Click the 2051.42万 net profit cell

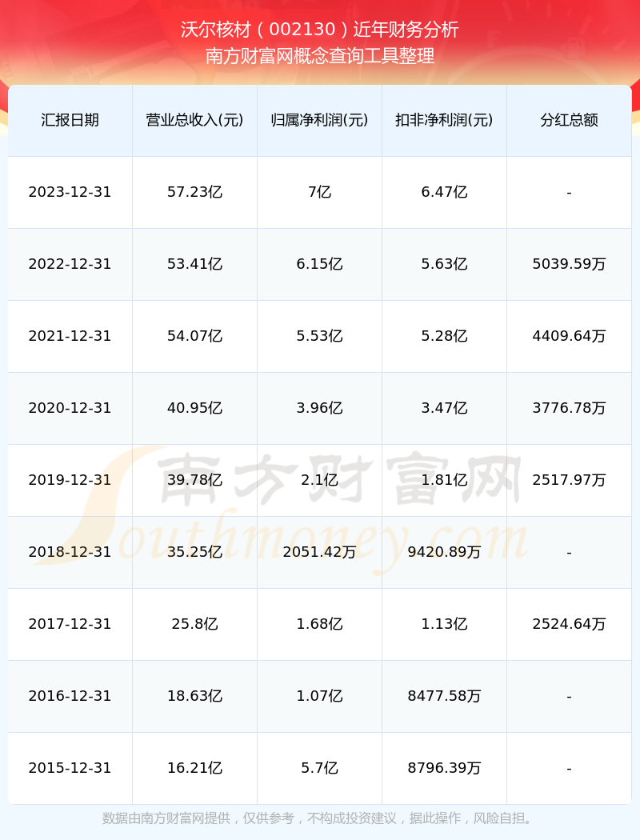point(320,552)
